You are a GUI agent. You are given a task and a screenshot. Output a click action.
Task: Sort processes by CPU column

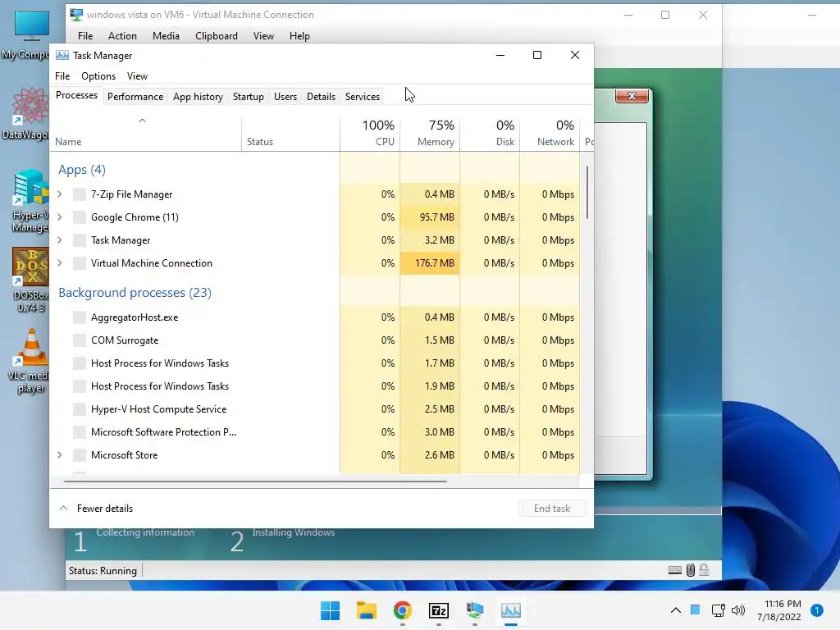click(x=370, y=133)
